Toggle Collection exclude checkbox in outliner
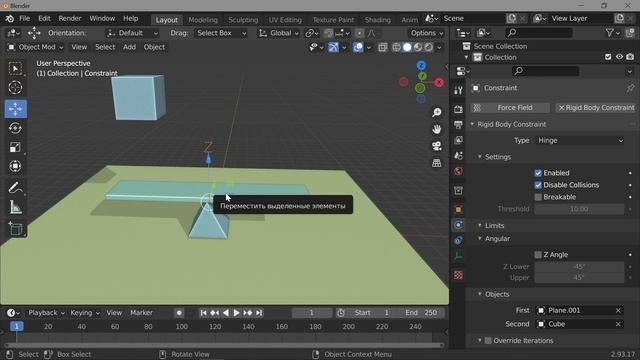Screen dimensions: 640x360 click(608, 57)
